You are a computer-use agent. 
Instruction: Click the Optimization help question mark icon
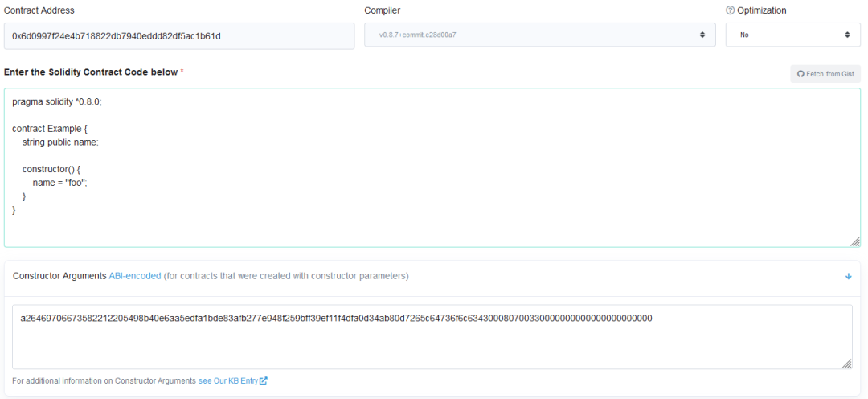tap(730, 10)
